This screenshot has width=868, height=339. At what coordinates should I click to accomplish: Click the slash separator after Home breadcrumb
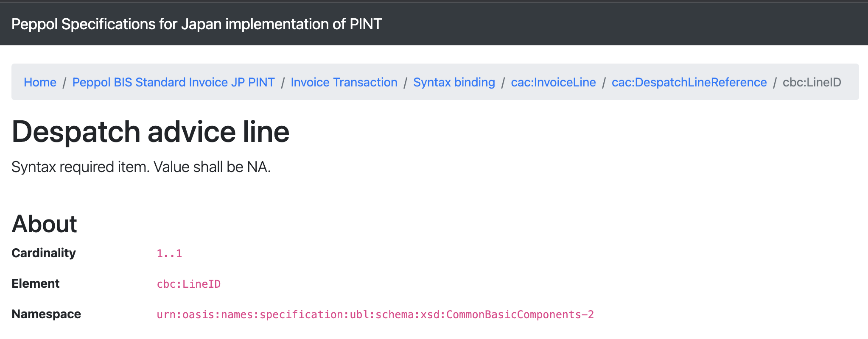[64, 82]
